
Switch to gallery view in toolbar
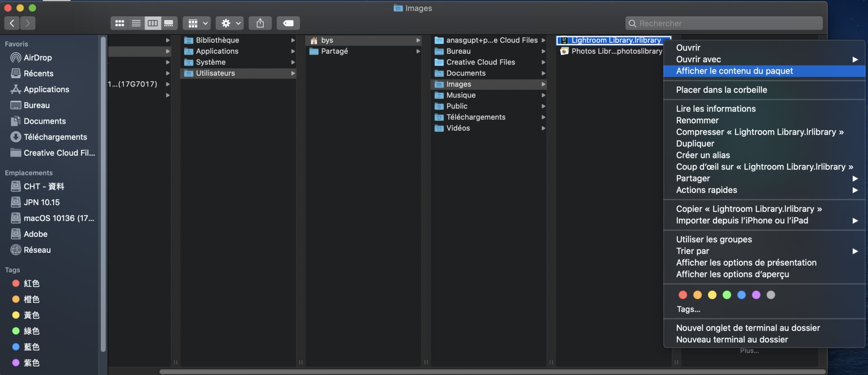[169, 23]
